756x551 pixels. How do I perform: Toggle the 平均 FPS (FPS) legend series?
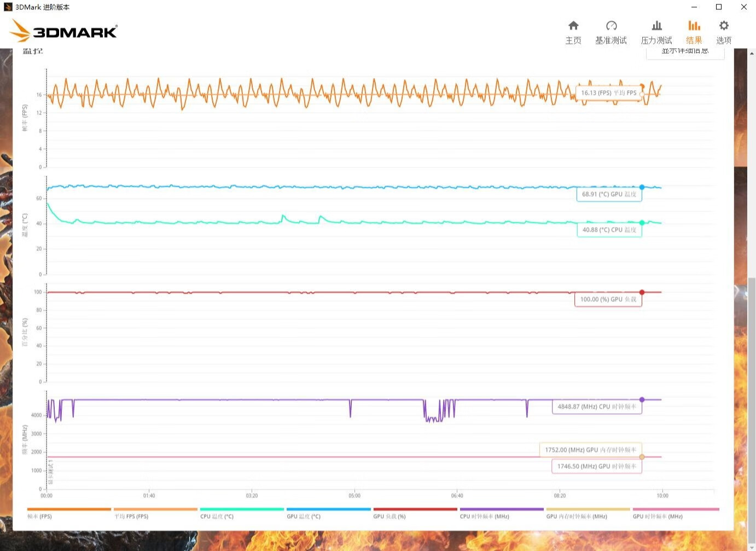pos(155,513)
